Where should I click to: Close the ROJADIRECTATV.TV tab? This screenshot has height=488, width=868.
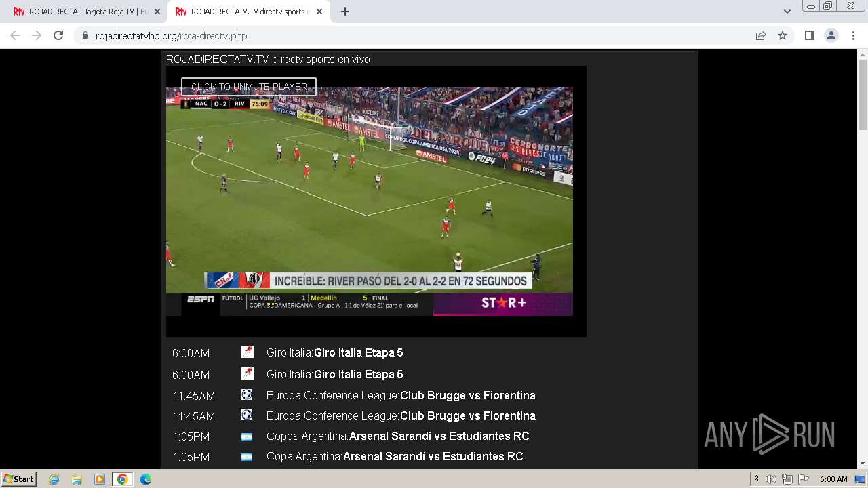pos(320,12)
